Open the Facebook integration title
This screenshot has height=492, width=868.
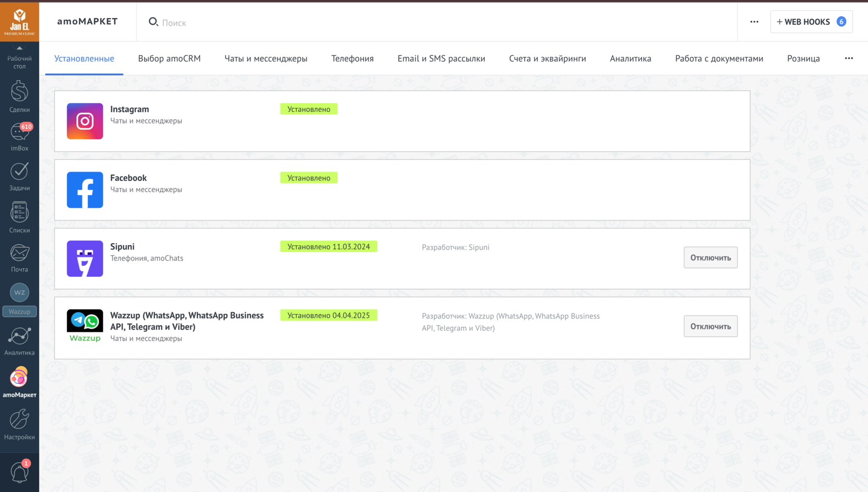(x=129, y=178)
